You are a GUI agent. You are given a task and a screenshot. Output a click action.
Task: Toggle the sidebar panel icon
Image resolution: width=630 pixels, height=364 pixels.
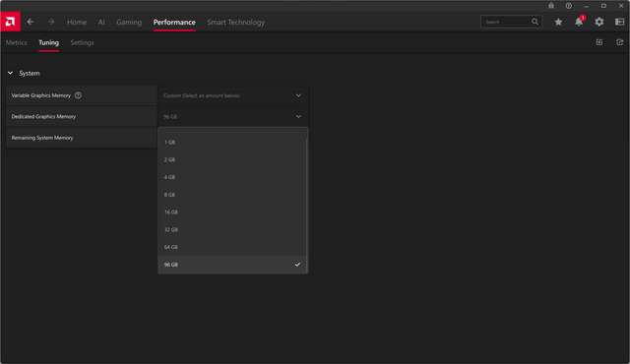coord(619,22)
